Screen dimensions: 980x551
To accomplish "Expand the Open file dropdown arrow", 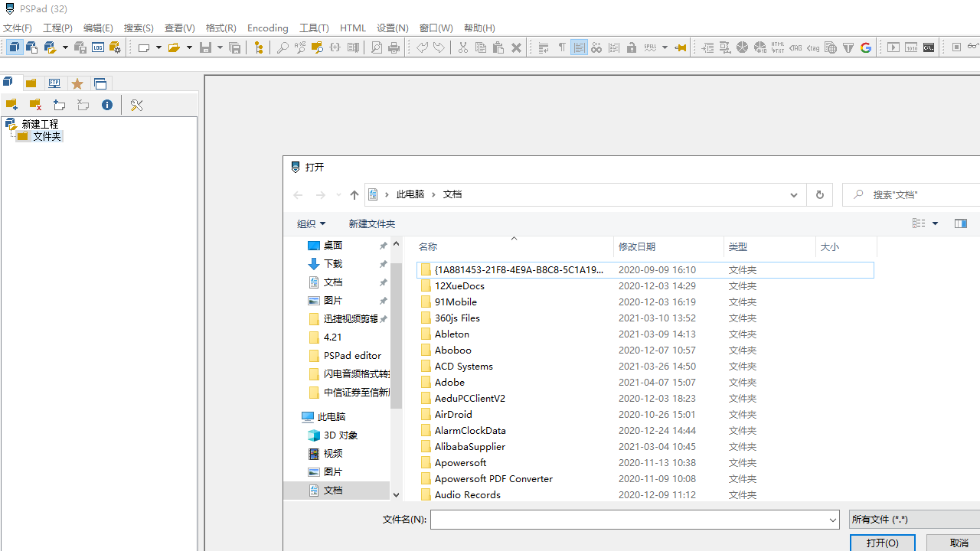I will [x=189, y=47].
